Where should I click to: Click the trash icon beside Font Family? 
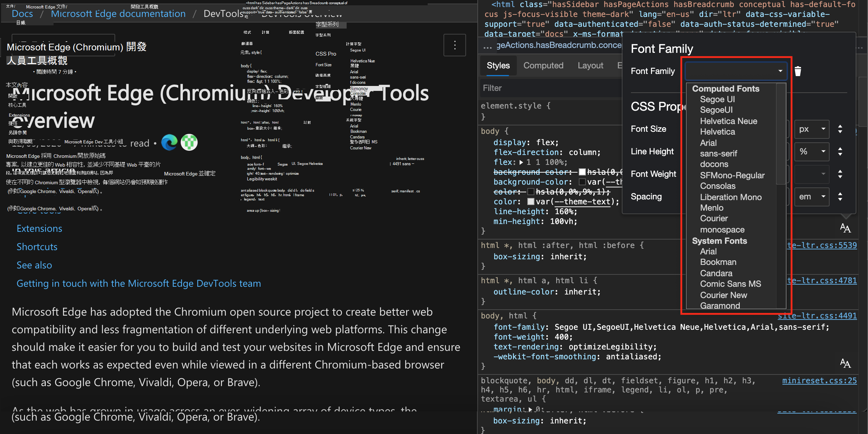pyautogui.click(x=798, y=71)
